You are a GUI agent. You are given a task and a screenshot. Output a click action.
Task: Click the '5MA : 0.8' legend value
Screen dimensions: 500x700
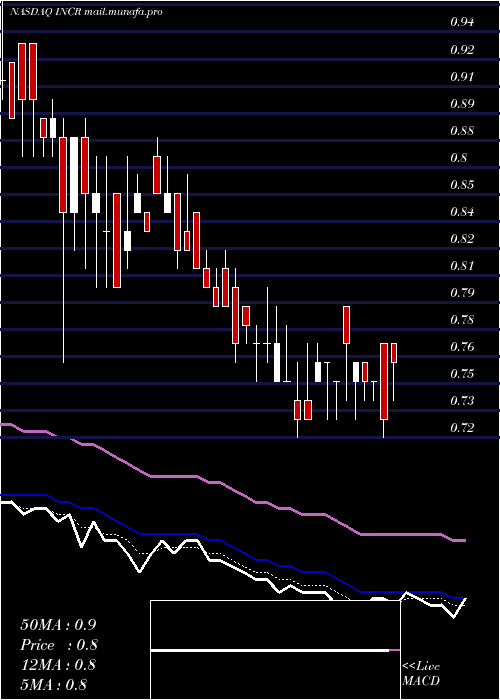54,685
